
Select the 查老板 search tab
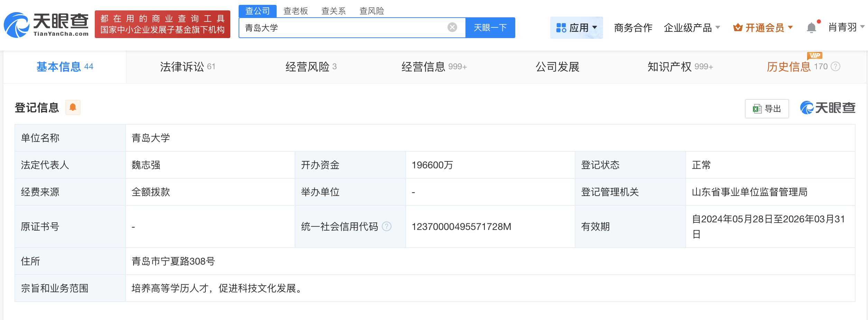coord(296,11)
